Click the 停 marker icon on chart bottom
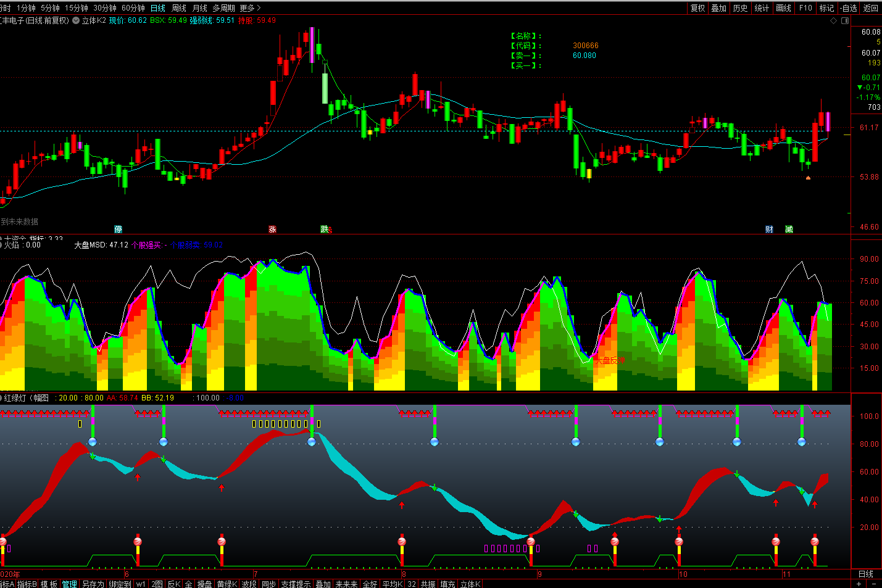882x588 pixels. point(118,230)
